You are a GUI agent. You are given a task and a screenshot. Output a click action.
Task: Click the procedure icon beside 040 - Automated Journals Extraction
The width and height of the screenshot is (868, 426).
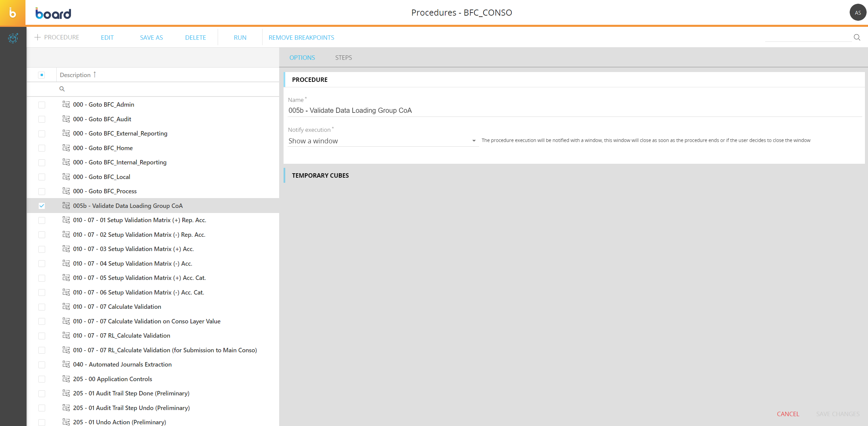pos(66,364)
